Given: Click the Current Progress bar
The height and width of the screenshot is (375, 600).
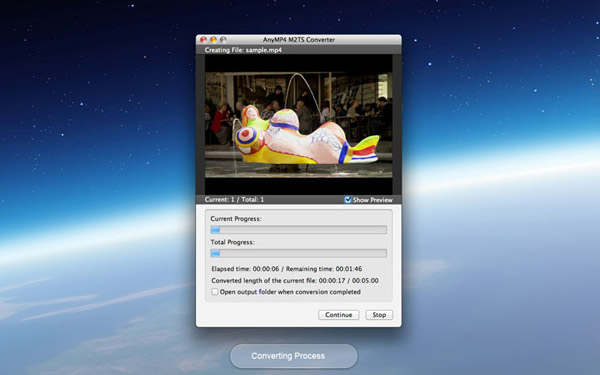Looking at the screenshot, I should [x=298, y=230].
